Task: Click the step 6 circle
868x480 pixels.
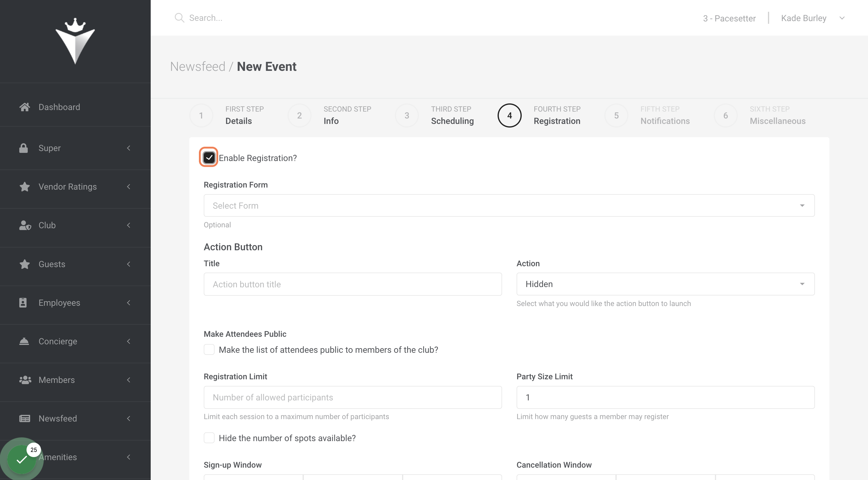Action: [x=725, y=115]
